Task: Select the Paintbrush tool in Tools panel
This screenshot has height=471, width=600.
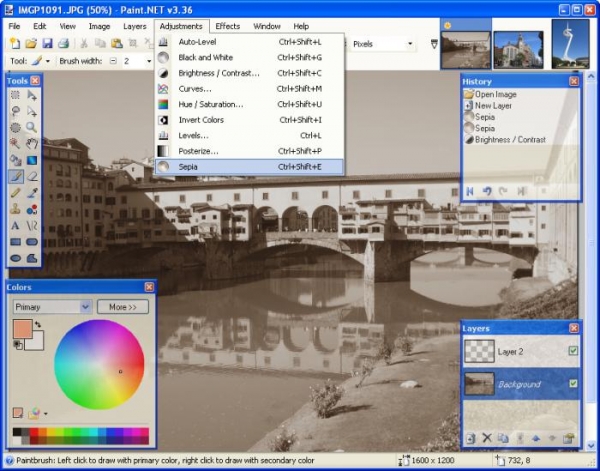Action: pos(15,176)
